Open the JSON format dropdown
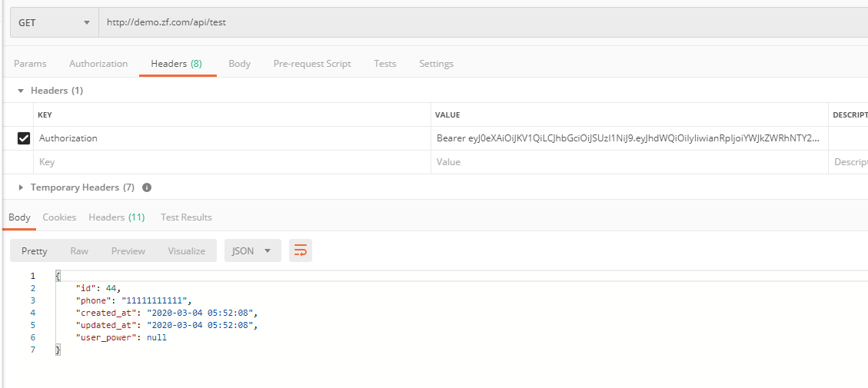The image size is (868, 388). pos(252,250)
